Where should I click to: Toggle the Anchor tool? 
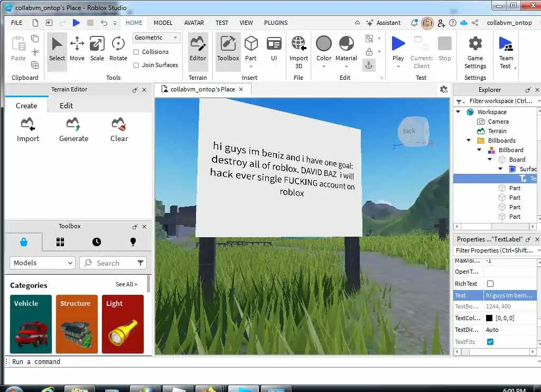(x=369, y=65)
